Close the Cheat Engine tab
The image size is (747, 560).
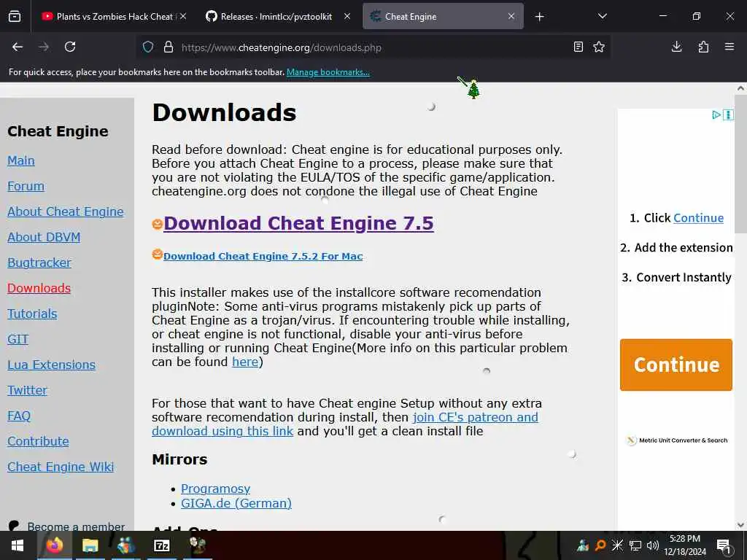[x=511, y=16]
